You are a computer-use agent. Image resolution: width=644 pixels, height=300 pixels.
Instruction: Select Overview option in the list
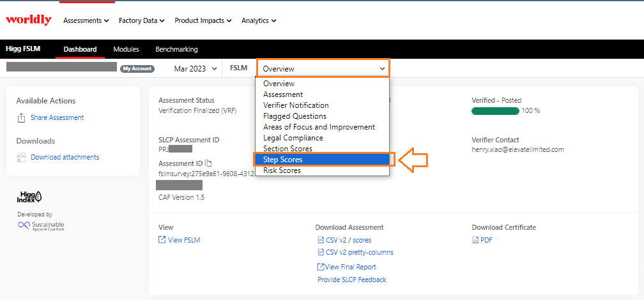[x=322, y=84]
